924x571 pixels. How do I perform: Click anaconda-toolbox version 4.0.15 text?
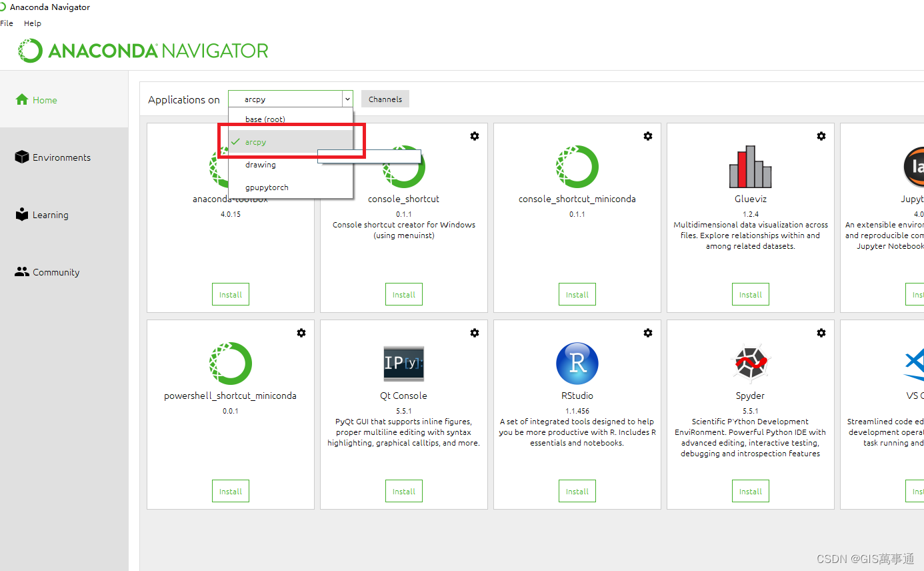[231, 214]
